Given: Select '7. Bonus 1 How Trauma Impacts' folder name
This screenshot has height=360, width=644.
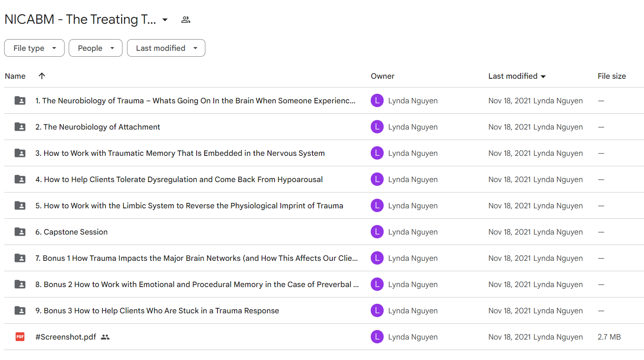Looking at the screenshot, I should tap(197, 258).
